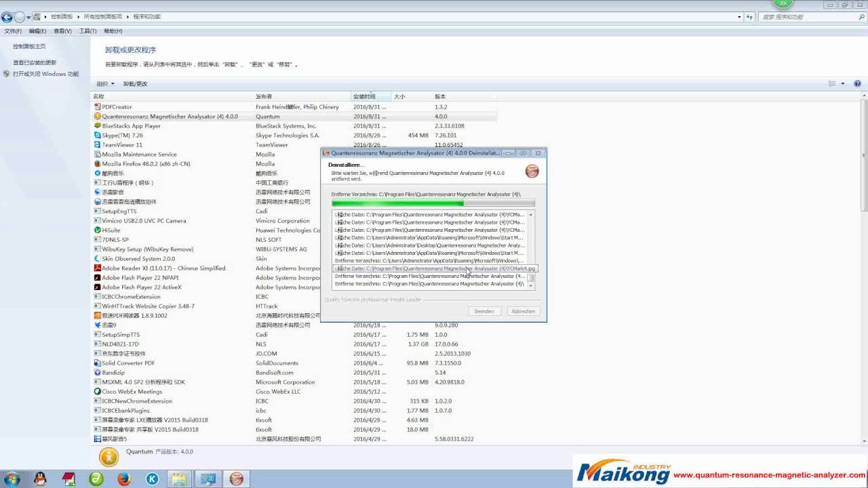
Task: Select the WinHTTrack Website Copier icon
Action: click(x=97, y=306)
